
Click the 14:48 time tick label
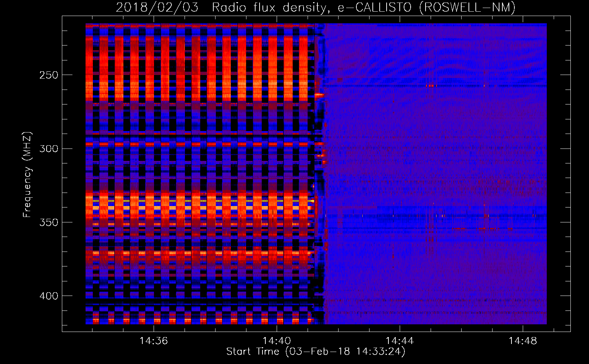pyautogui.click(x=523, y=341)
